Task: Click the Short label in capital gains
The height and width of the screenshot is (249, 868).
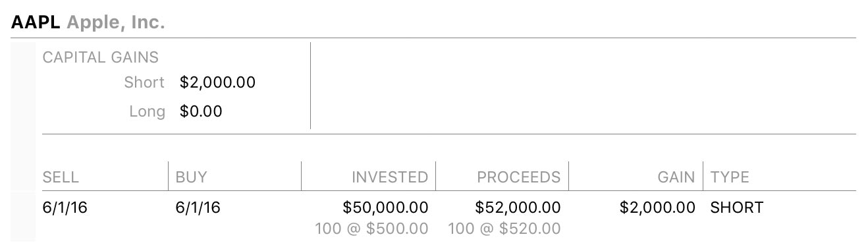Action: point(144,83)
